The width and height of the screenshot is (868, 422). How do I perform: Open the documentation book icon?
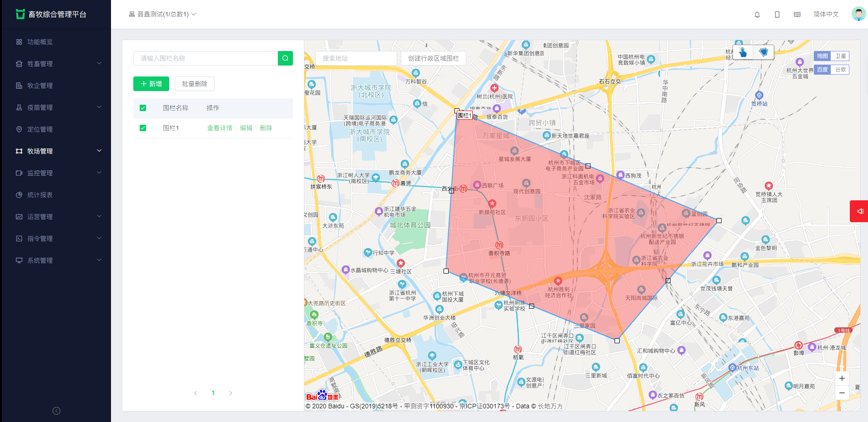click(797, 15)
